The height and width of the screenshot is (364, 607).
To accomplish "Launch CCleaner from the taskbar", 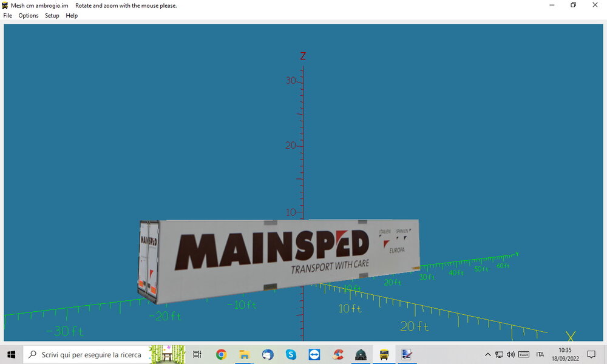I will 337,354.
